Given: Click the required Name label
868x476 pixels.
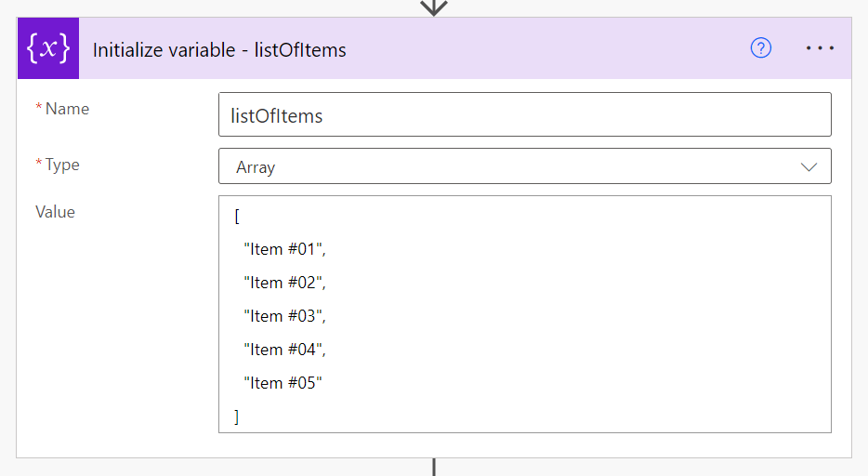Looking at the screenshot, I should pos(67,109).
